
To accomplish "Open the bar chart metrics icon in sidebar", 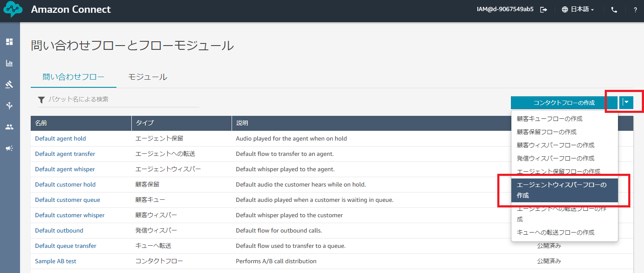I will 9,63.
